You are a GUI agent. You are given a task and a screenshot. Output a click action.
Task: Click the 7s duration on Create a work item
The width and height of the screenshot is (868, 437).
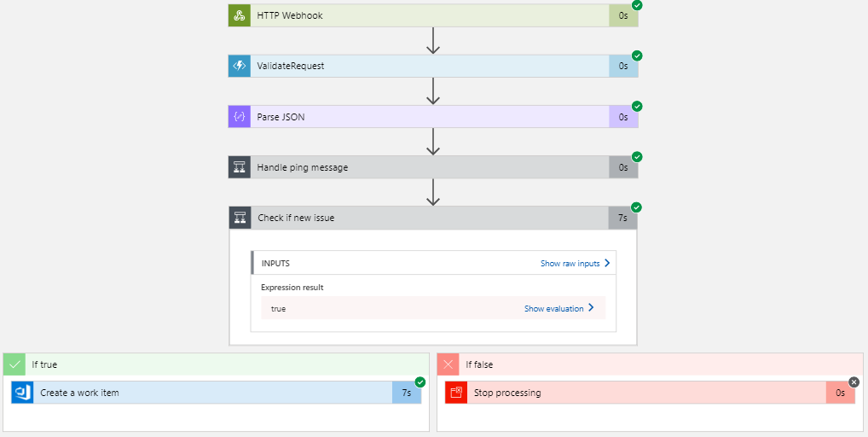tap(407, 393)
